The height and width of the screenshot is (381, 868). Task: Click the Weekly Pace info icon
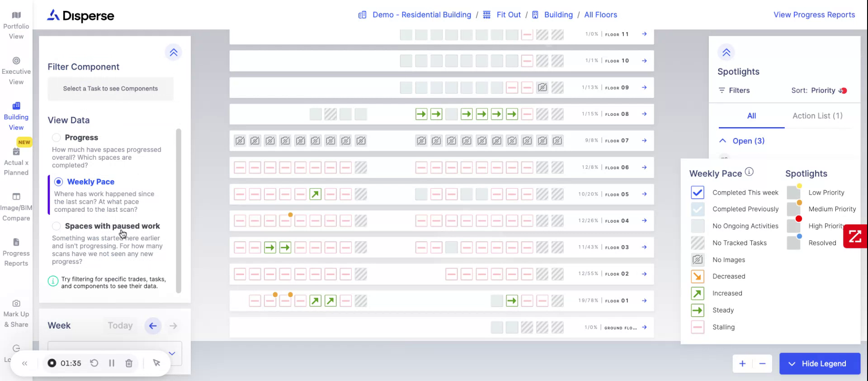tap(749, 172)
